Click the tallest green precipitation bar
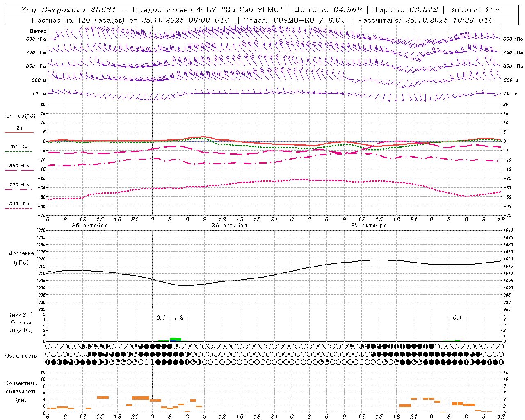525x420 pixels. [173, 339]
